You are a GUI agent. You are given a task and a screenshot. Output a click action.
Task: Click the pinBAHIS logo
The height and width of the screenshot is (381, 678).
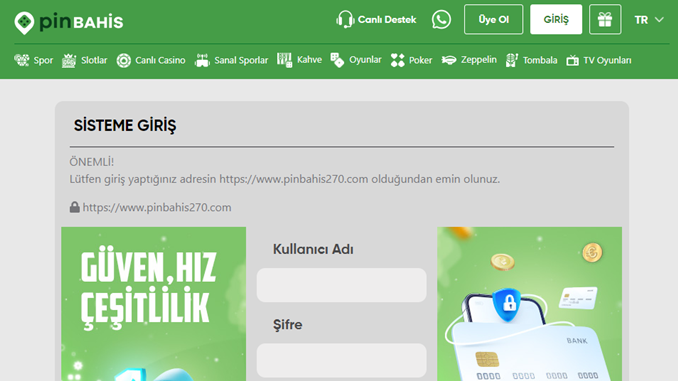coord(69,22)
